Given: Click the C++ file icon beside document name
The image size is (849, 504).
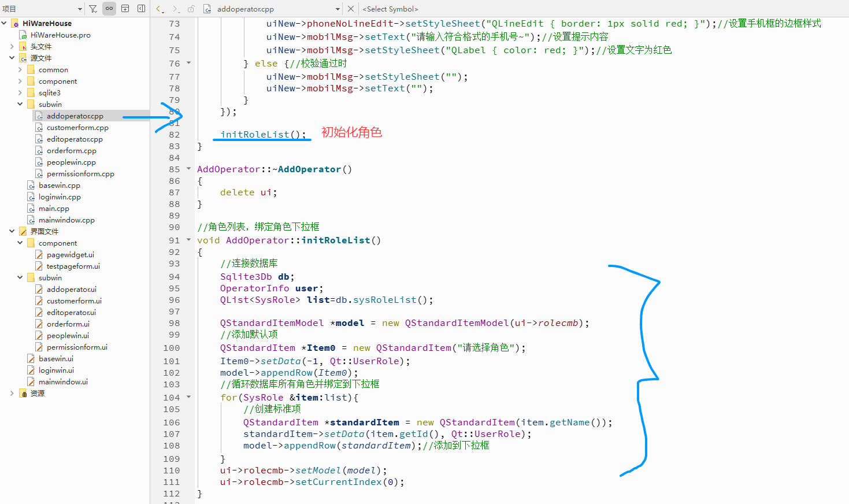Looking at the screenshot, I should 207,9.
